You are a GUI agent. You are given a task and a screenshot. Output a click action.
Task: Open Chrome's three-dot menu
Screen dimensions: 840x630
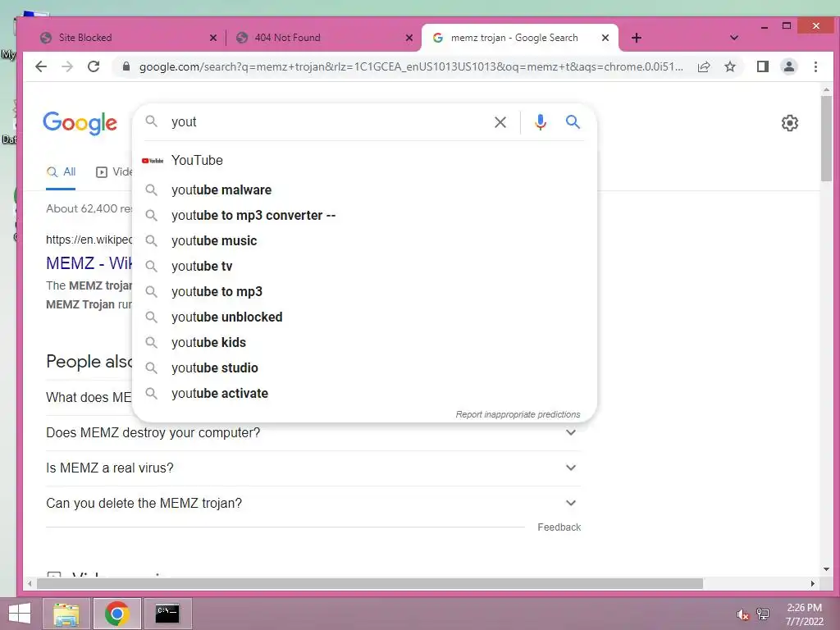pyautogui.click(x=816, y=67)
